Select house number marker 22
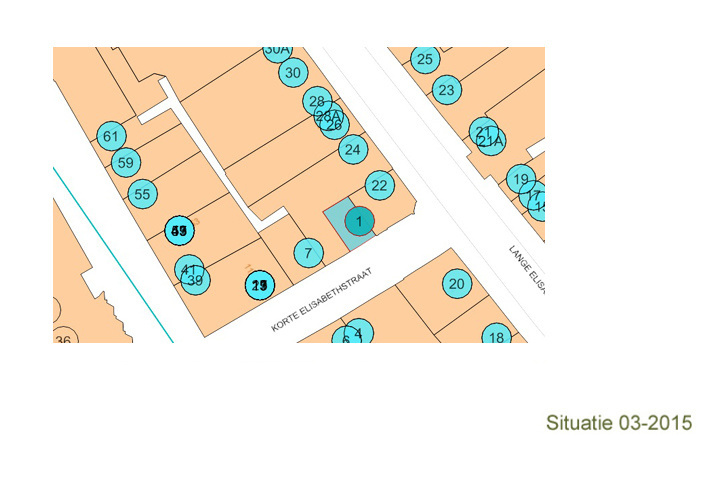This screenshot has width=710, height=478. [378, 185]
